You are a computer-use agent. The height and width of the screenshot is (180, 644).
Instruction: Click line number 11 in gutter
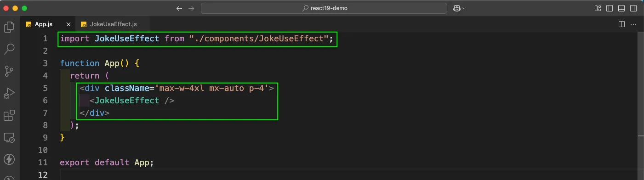(43, 162)
